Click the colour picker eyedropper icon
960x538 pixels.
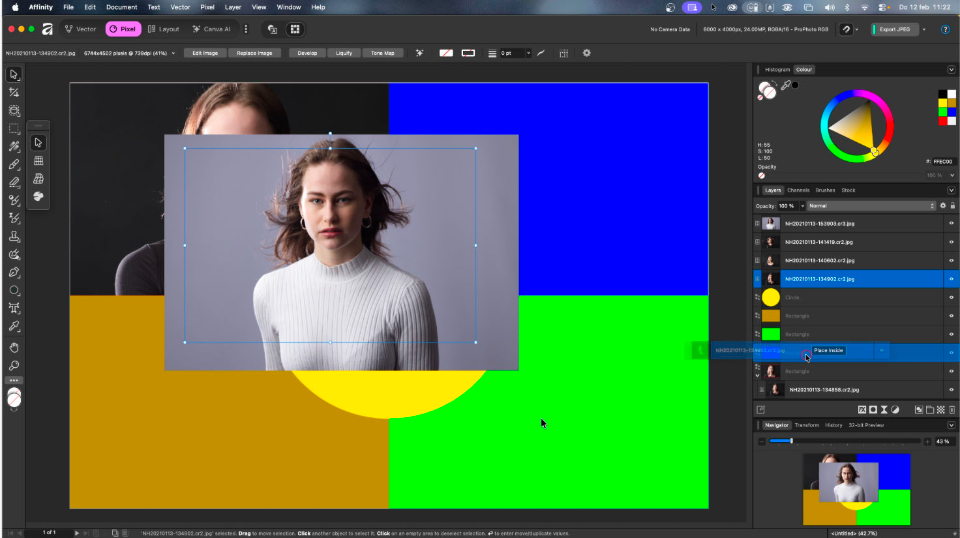[x=787, y=86]
